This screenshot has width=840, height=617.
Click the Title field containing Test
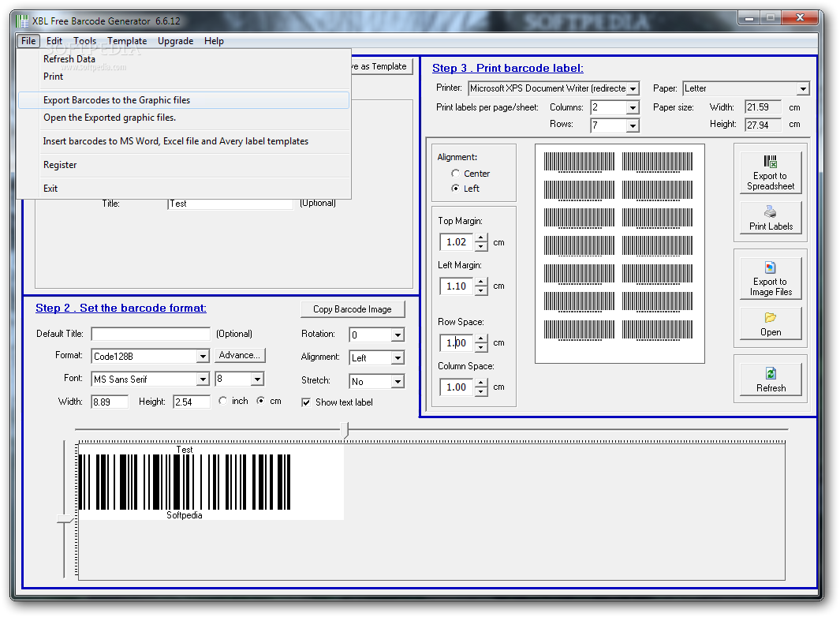(230, 204)
